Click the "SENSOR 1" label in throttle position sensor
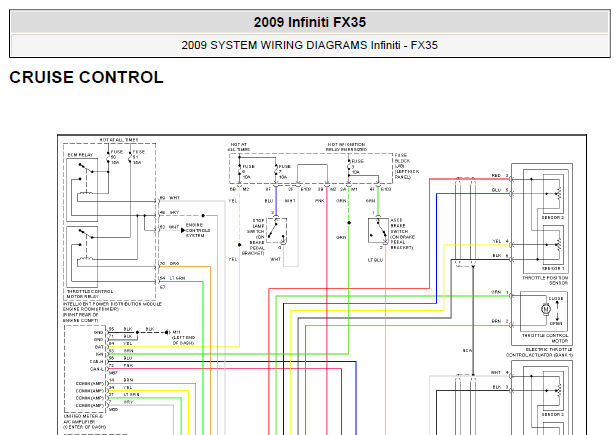This screenshot has height=435, width=616. coord(553,268)
